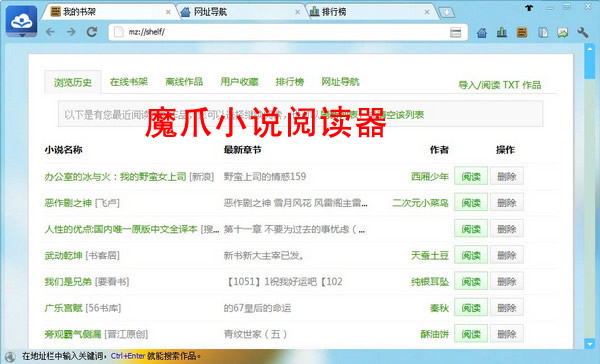Reload the page with the refresh icon

tap(92, 32)
